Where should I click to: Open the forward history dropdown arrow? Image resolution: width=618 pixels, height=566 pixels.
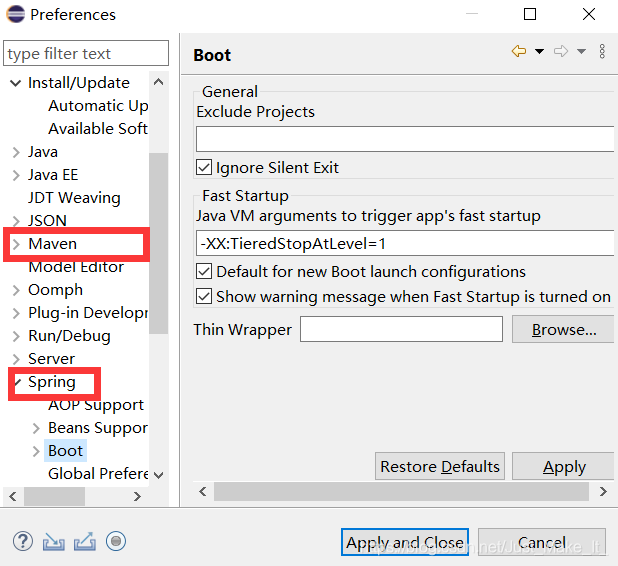tap(581, 51)
